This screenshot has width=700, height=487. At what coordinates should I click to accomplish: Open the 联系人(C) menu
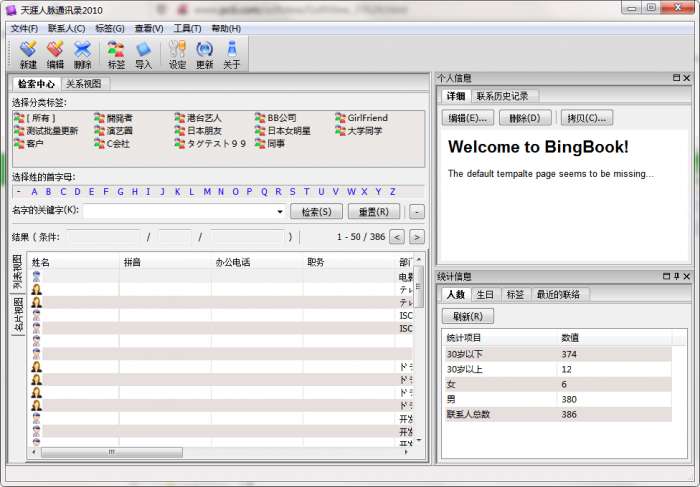click(66, 29)
